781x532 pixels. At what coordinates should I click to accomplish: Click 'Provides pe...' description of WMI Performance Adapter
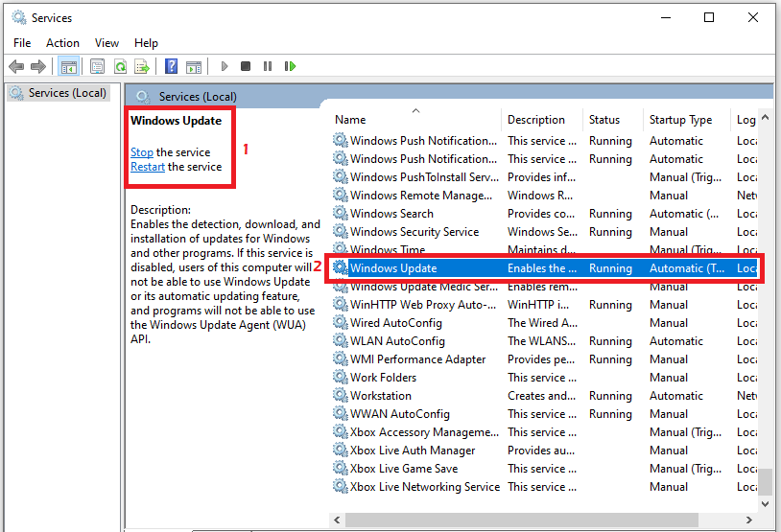point(541,359)
